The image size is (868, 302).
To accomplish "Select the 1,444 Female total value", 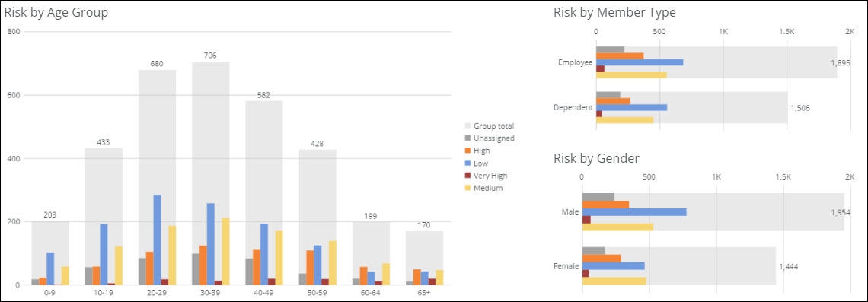I will click(788, 266).
